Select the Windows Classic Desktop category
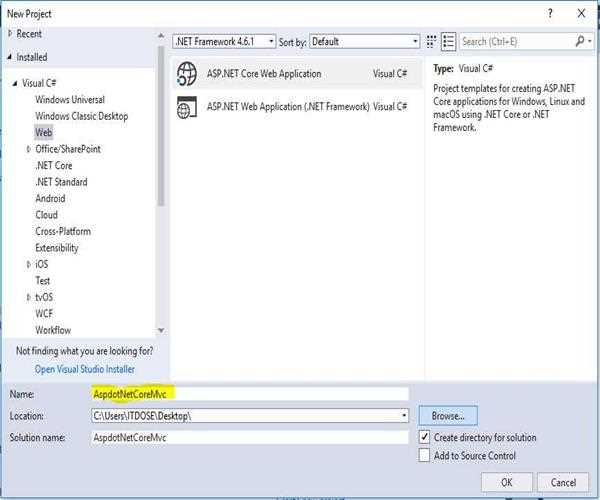This screenshot has width=600, height=500. [x=82, y=116]
